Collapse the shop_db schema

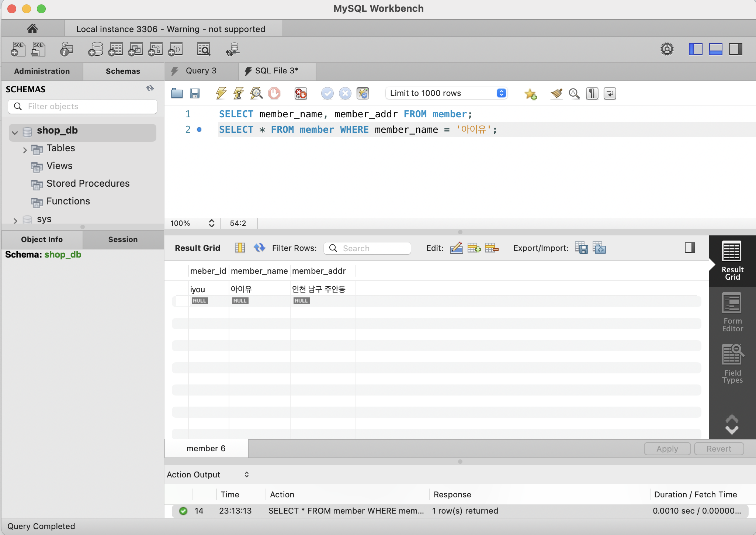[15, 132]
